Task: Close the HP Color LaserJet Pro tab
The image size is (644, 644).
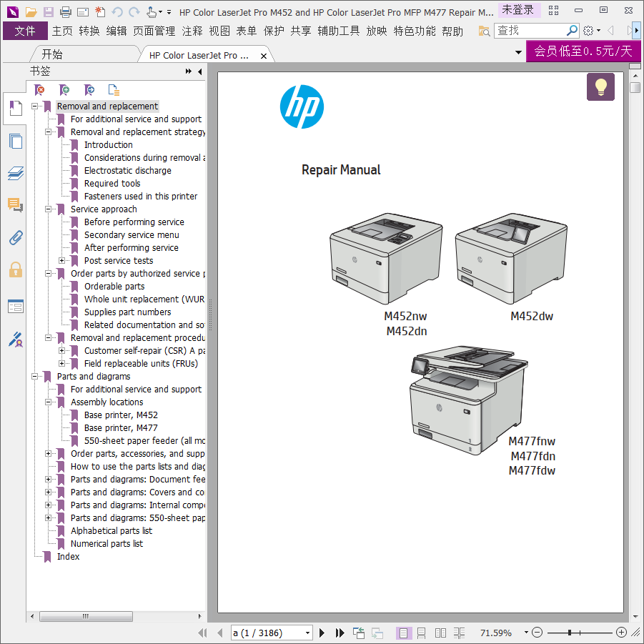Action: 264,56
